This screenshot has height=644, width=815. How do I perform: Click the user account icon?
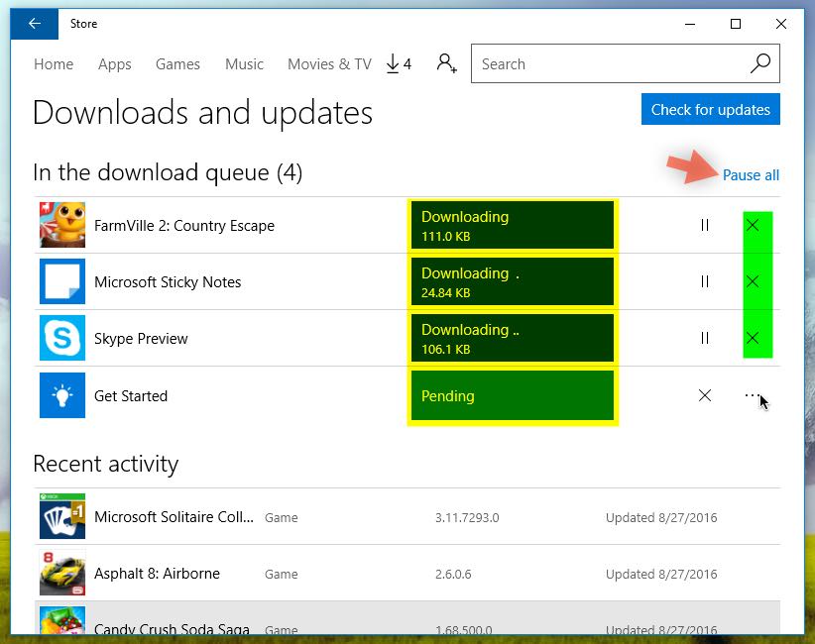(x=446, y=64)
